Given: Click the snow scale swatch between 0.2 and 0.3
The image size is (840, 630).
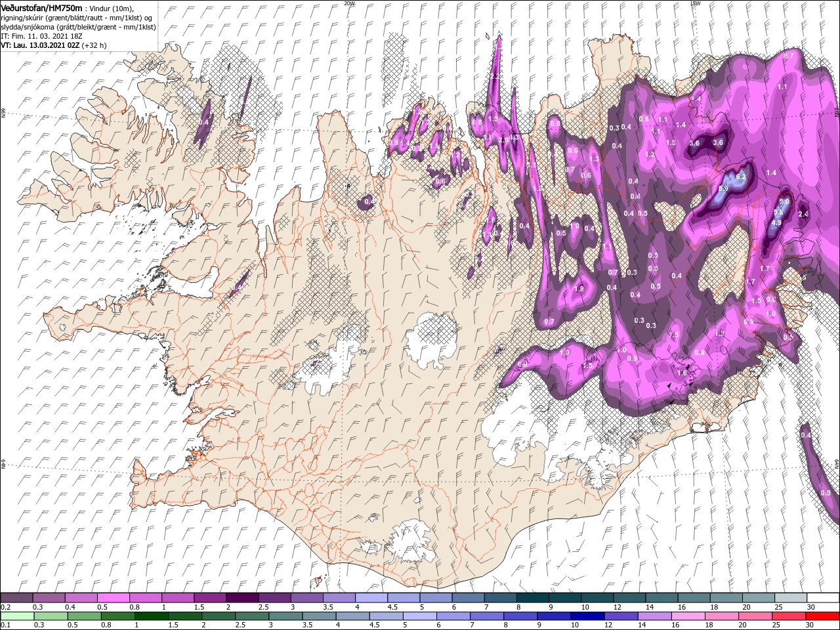Looking at the screenshot, I should (16, 598).
